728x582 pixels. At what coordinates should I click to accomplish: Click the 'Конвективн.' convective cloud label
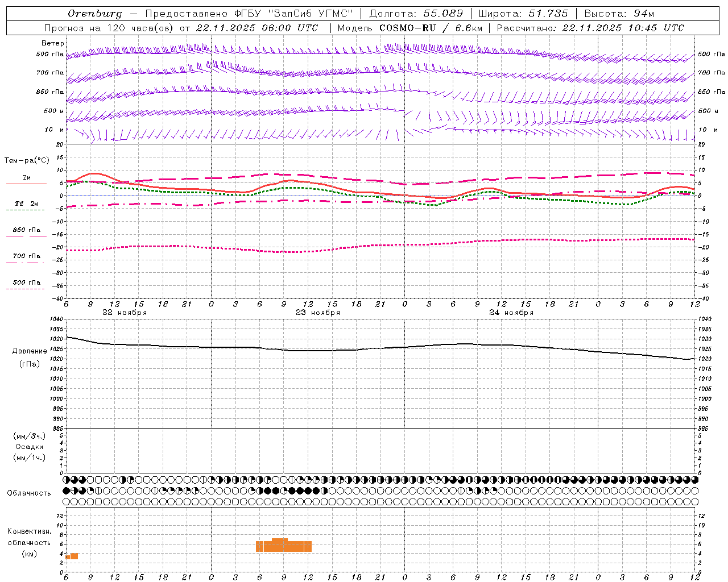coord(30,531)
